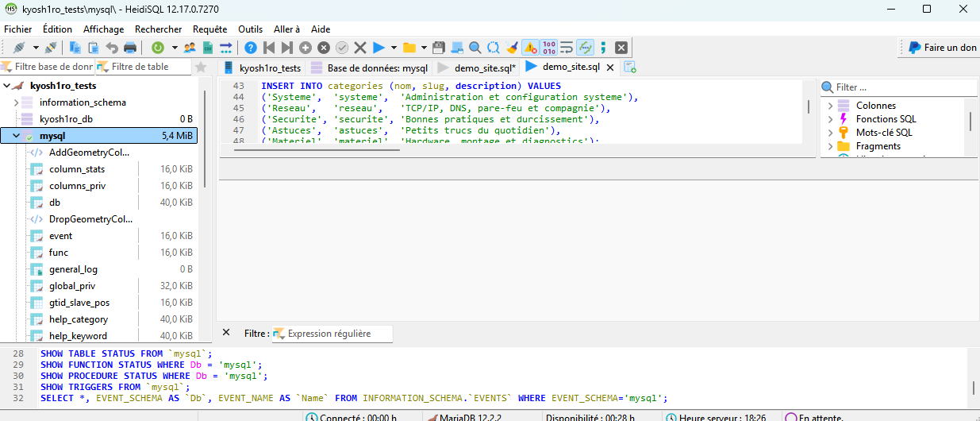Open the Requête menu
Image resolution: width=980 pixels, height=421 pixels.
[210, 29]
